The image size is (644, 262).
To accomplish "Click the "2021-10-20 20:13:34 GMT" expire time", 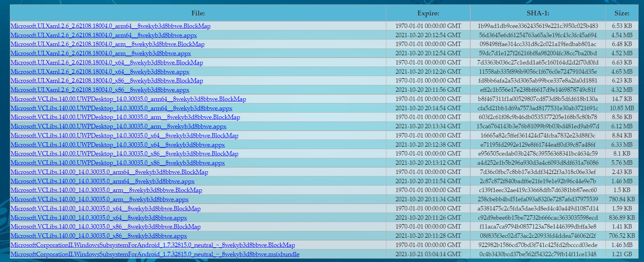I will 428,126.
